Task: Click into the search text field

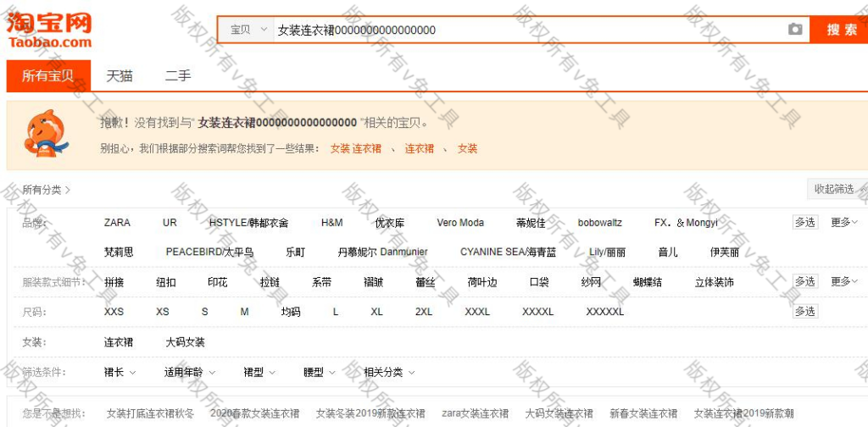Action: coord(529,30)
